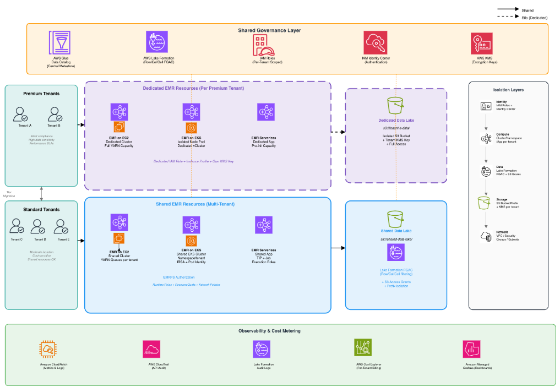Screen dimensions: 560x392
Task: Click the Identity icon in Isolation Layers
Action: pyautogui.click(x=486, y=106)
